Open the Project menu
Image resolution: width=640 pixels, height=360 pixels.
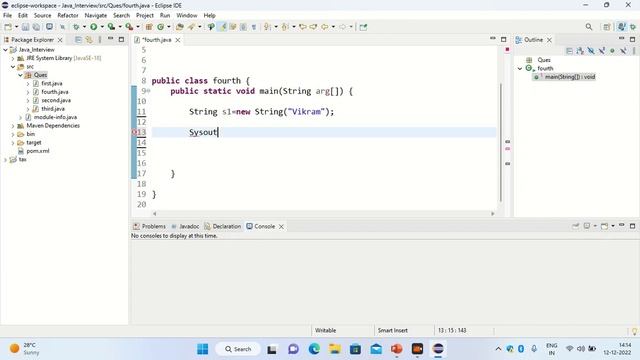(x=144, y=16)
